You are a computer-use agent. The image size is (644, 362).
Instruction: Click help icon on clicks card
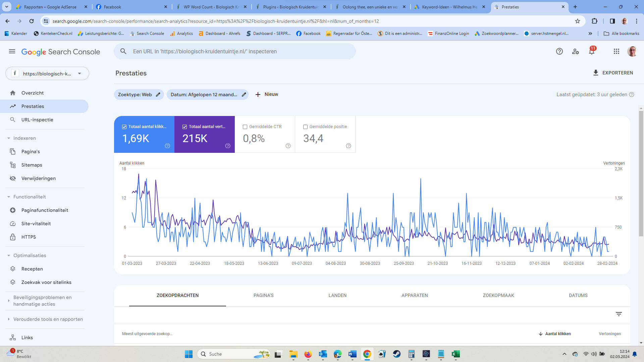click(167, 146)
